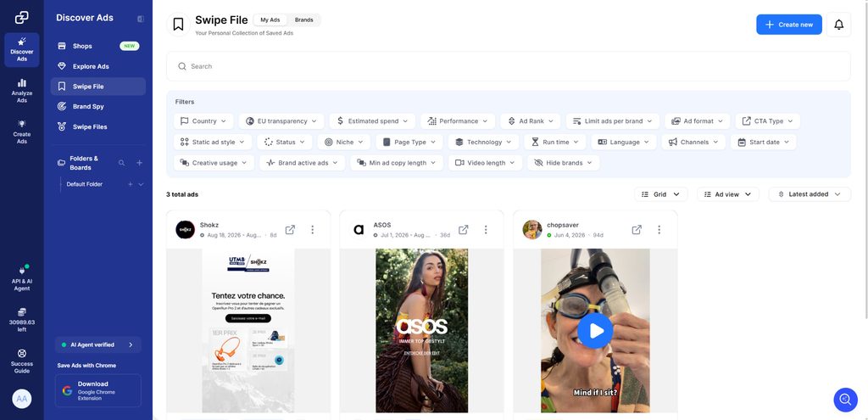Open the Start date filter
Image resolution: width=868 pixels, height=420 pixels.
tap(764, 142)
